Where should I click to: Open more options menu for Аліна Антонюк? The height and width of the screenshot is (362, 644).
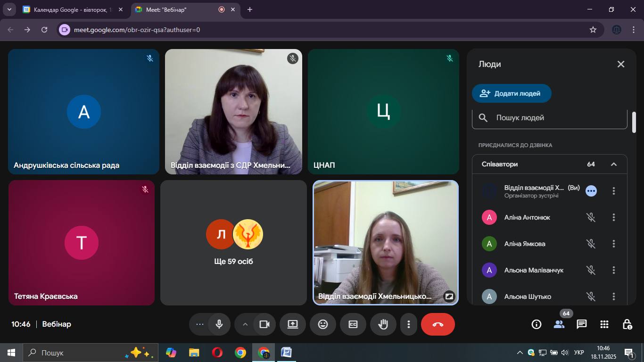pos(614,217)
